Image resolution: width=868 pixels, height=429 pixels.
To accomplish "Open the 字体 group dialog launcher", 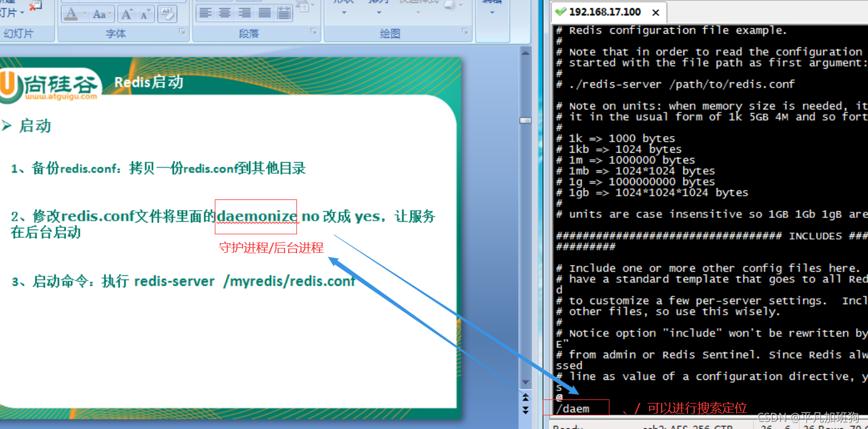I will click(x=182, y=31).
